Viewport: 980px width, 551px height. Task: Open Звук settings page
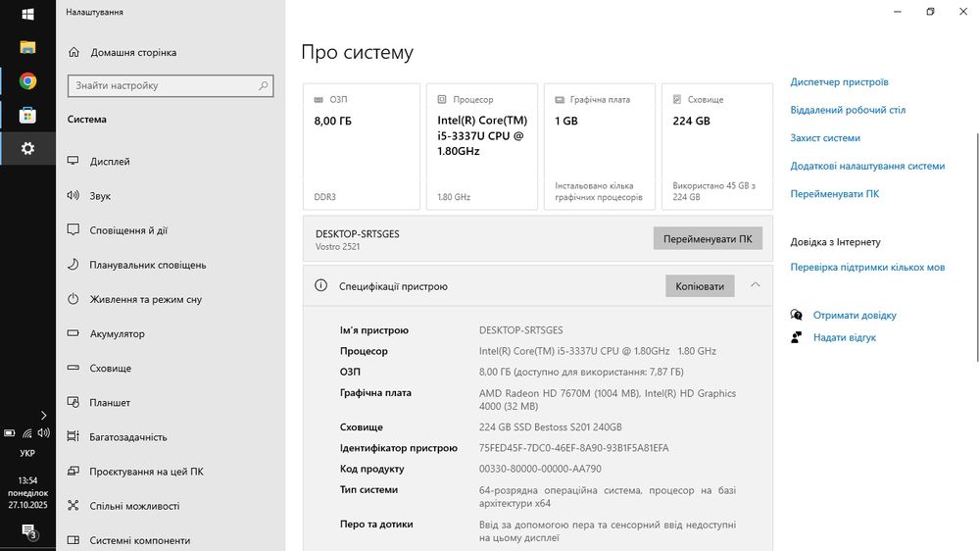(100, 196)
